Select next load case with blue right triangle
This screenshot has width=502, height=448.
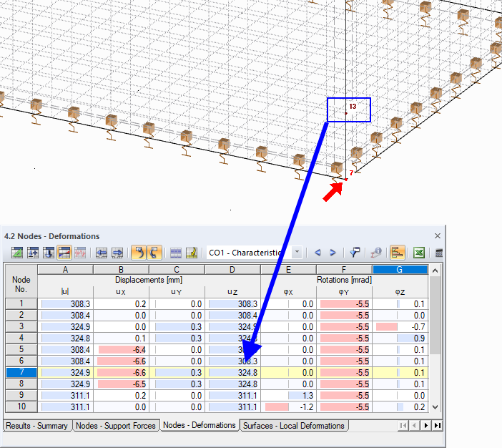click(x=333, y=253)
